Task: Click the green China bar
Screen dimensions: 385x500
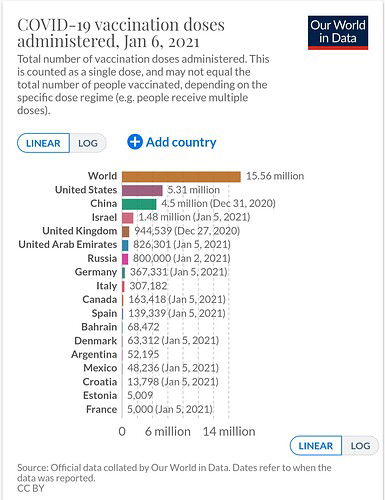Action: 139,204
